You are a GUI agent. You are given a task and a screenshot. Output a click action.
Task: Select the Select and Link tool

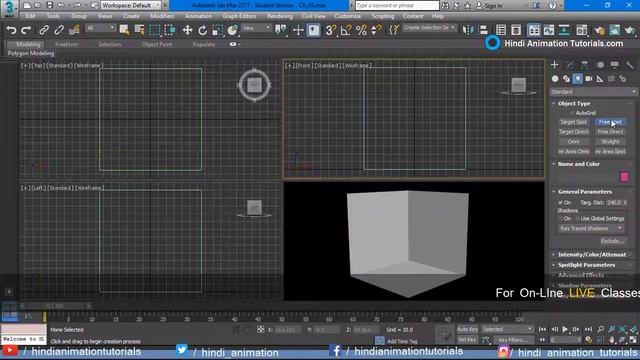click(44, 30)
